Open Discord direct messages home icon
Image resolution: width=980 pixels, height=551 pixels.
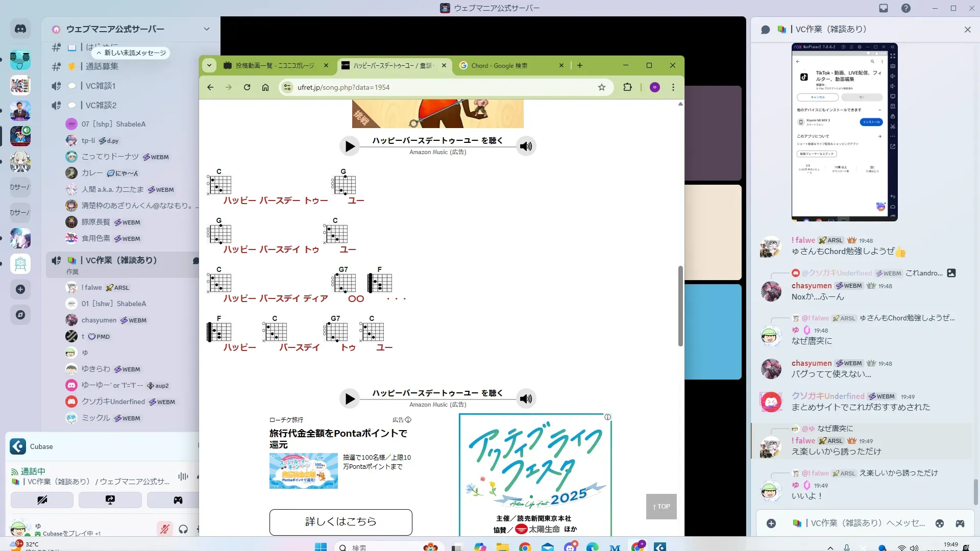click(x=20, y=29)
